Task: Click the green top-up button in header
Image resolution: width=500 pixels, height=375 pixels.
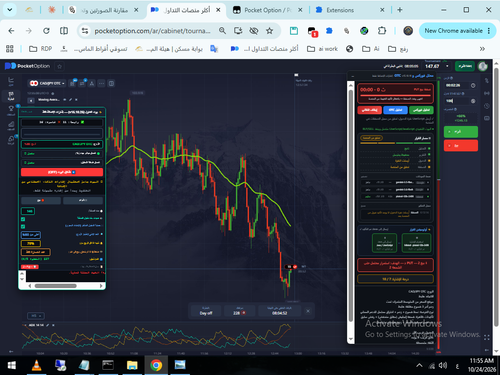Action: pos(465,66)
